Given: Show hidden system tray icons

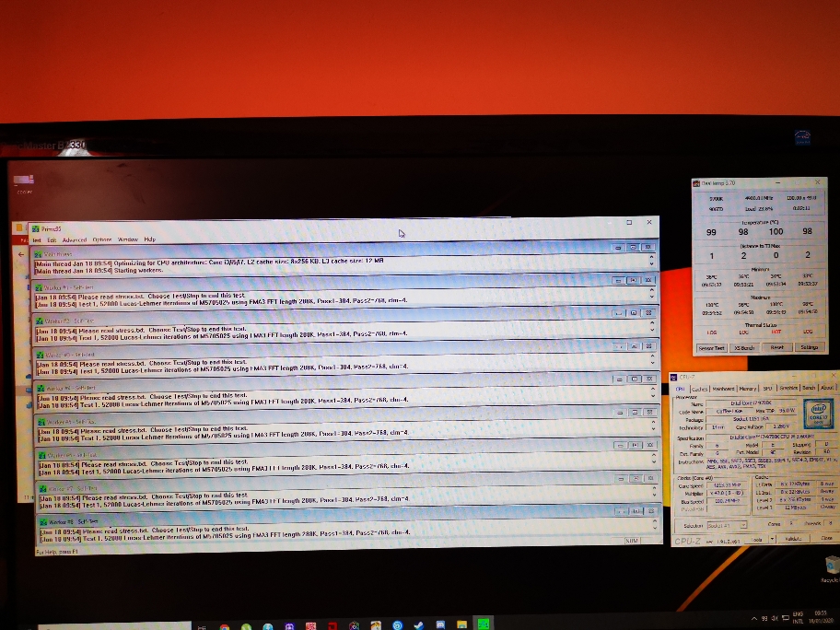Looking at the screenshot, I should pyautogui.click(x=753, y=619).
